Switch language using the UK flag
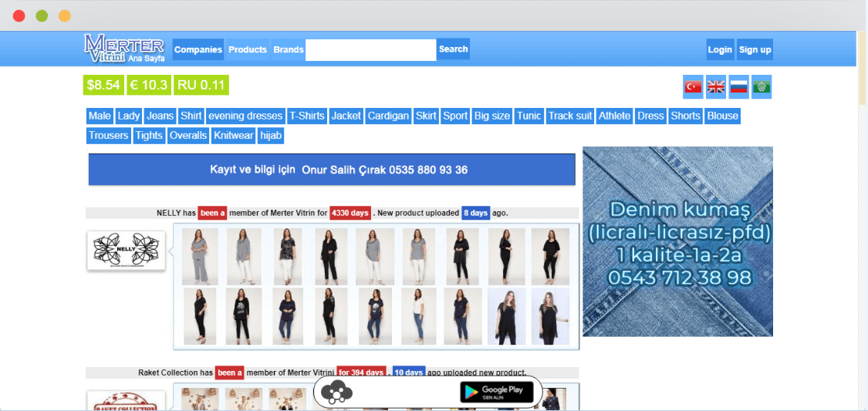Screen dimensions: 868x411 716,87
